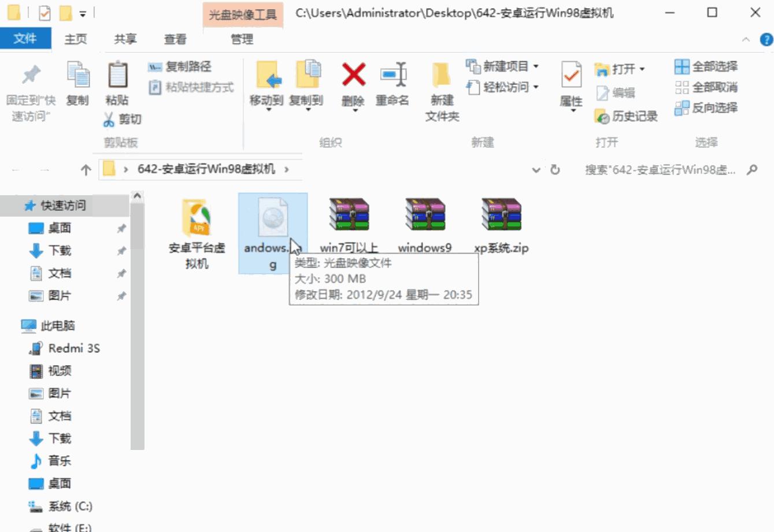Click the 文件 (File) menu
The width and height of the screenshot is (774, 532).
(25, 39)
